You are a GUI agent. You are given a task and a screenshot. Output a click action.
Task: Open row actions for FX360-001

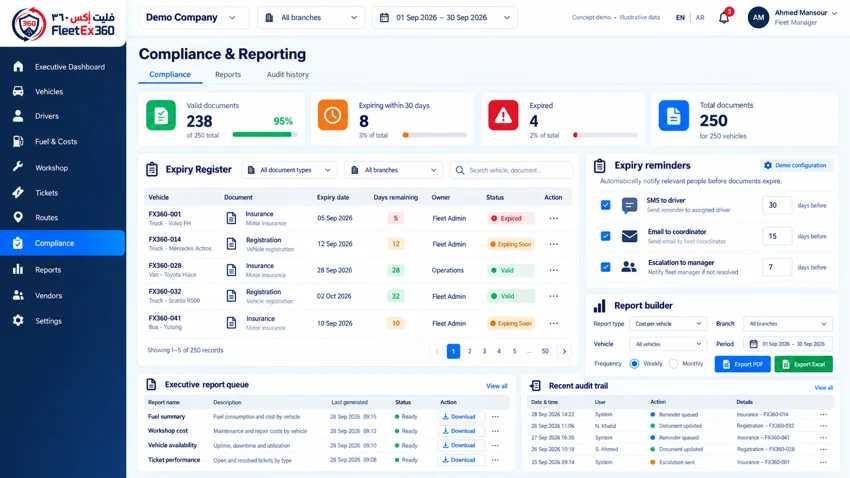coord(553,218)
